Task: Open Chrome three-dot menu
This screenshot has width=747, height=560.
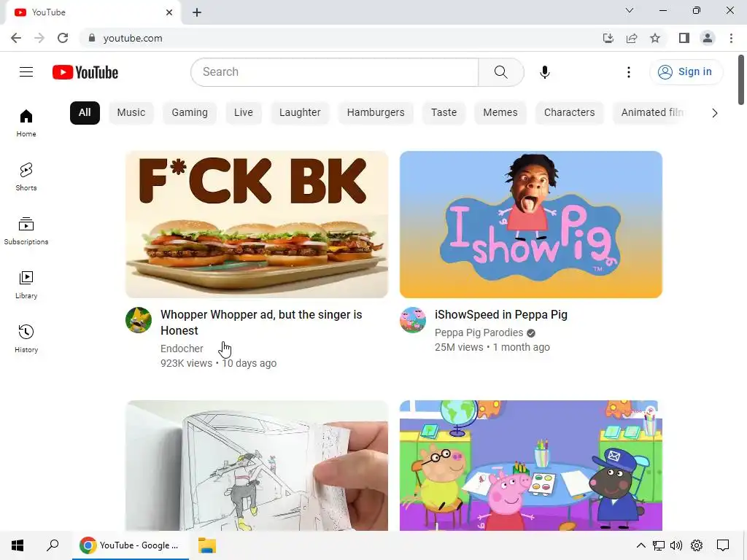Action: 731,38
